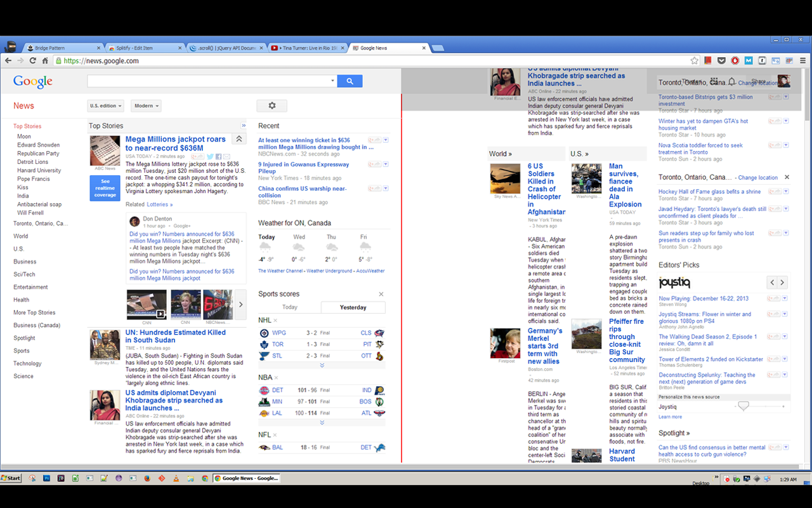Collapse the Mega Millions story

[239, 139]
